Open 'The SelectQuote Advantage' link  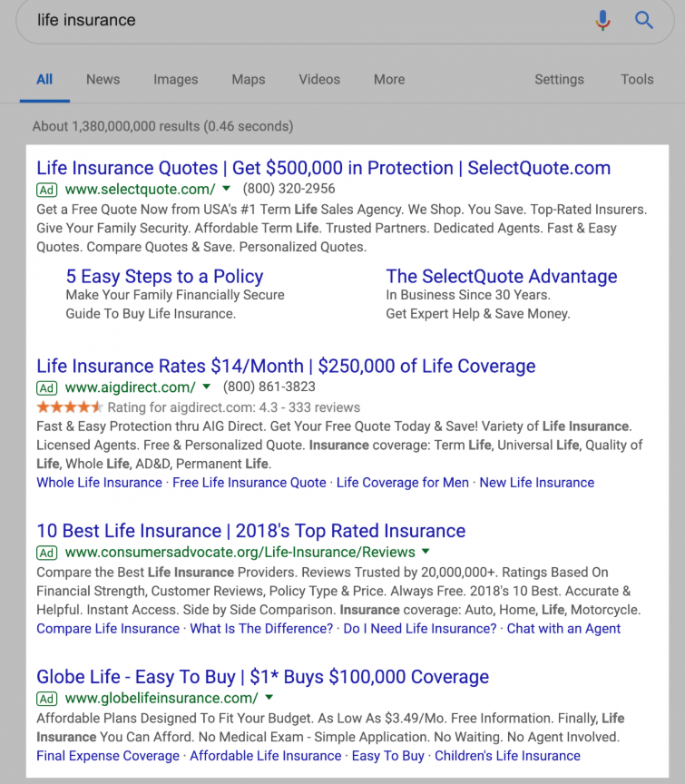[x=502, y=277]
